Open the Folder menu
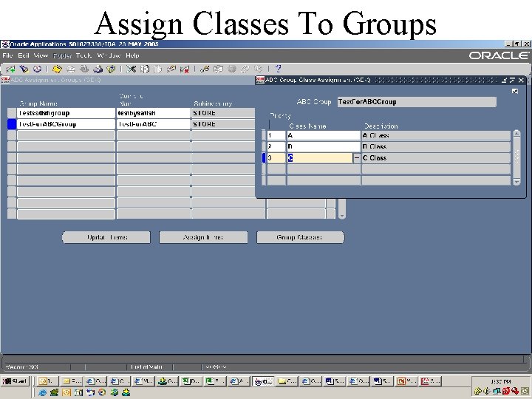Image resolution: width=532 pixels, height=399 pixels. [62, 55]
